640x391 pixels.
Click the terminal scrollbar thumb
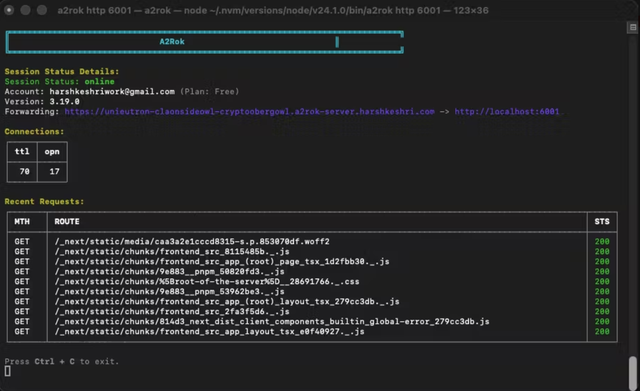tap(633, 373)
